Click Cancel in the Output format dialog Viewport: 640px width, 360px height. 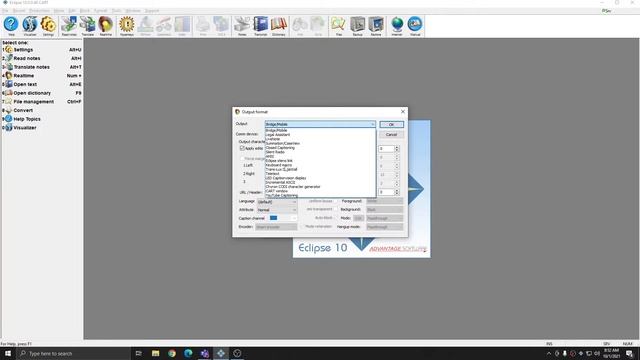391,135
